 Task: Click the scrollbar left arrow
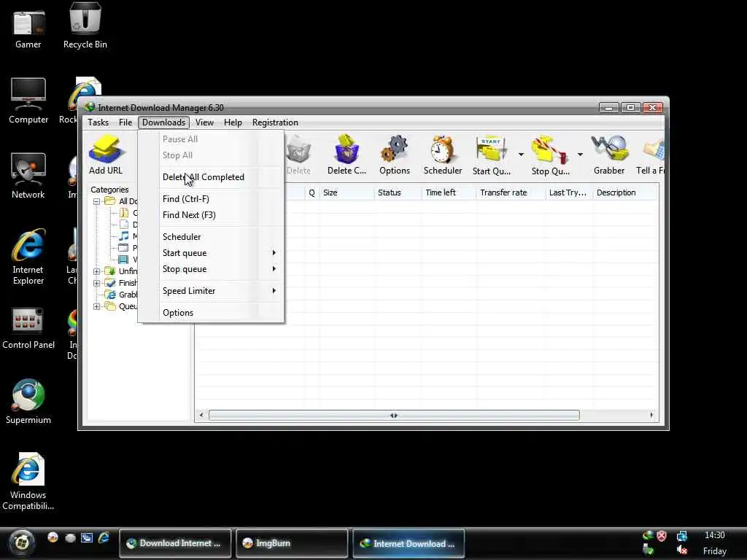click(201, 416)
